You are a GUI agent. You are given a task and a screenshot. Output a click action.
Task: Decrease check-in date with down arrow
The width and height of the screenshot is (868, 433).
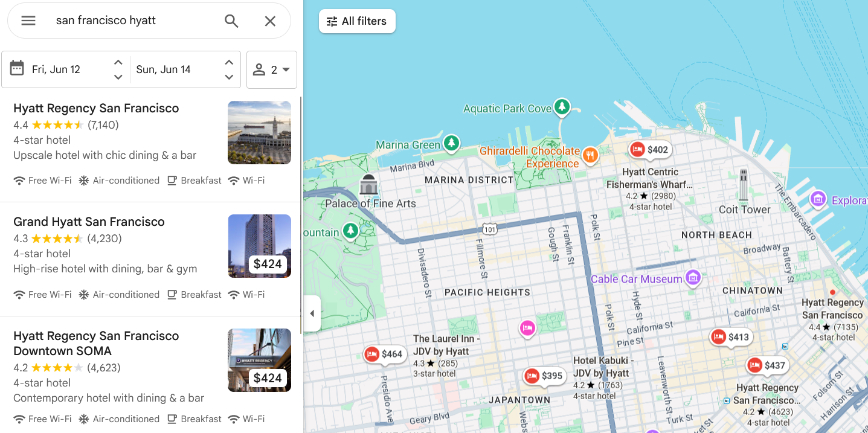click(x=118, y=77)
